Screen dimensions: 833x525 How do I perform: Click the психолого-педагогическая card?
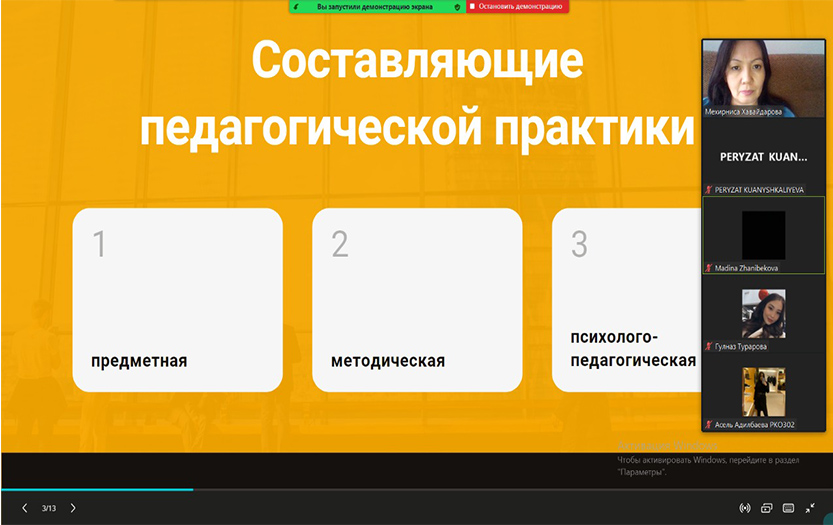point(625,299)
